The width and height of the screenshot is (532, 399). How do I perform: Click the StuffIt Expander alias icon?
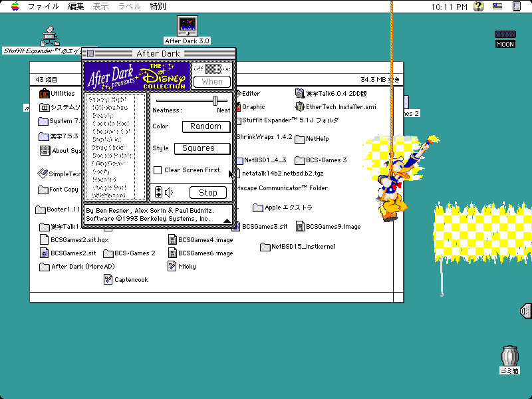click(x=51, y=35)
